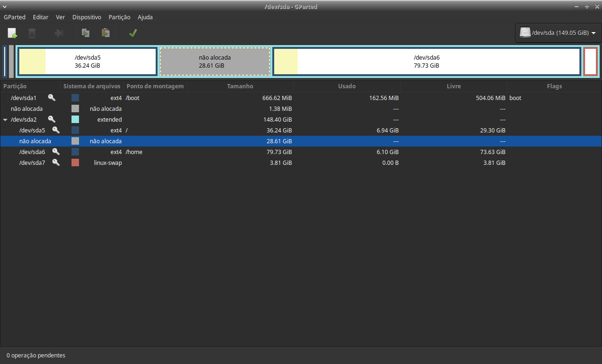Select /dev/sda6 block in disk map
The height and width of the screenshot is (364, 602).
[427, 62]
